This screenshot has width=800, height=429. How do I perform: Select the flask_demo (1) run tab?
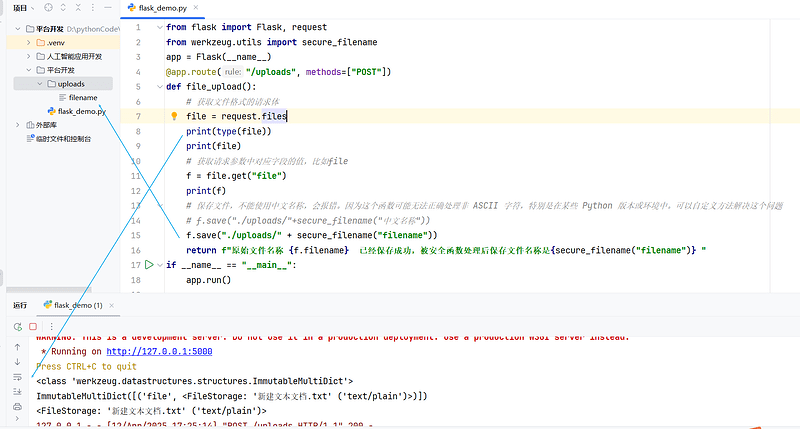point(76,304)
